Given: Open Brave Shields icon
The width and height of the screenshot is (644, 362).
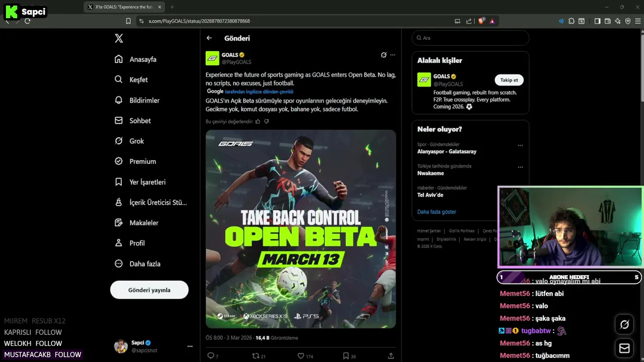Looking at the screenshot, I should coord(481,21).
